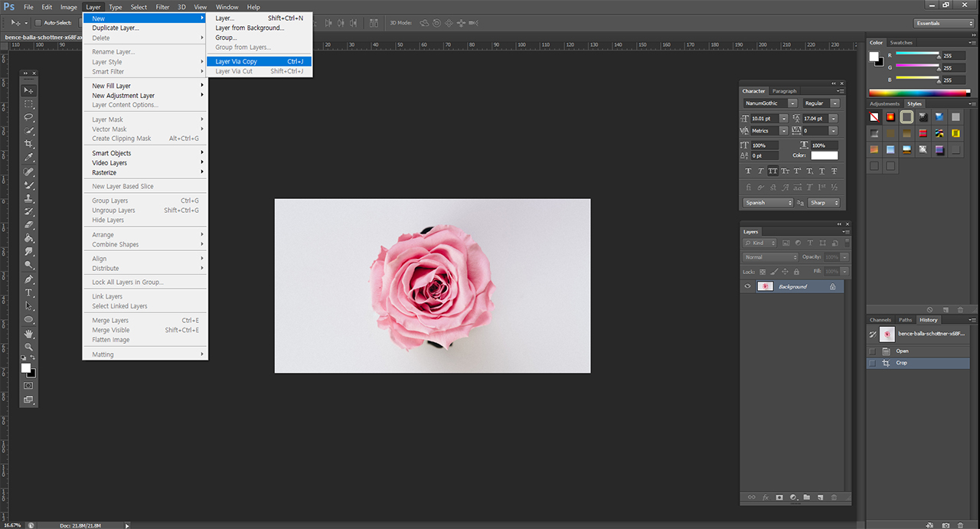This screenshot has width=980, height=529.
Task: Create new snapshot camera icon in History
Action: click(946, 525)
